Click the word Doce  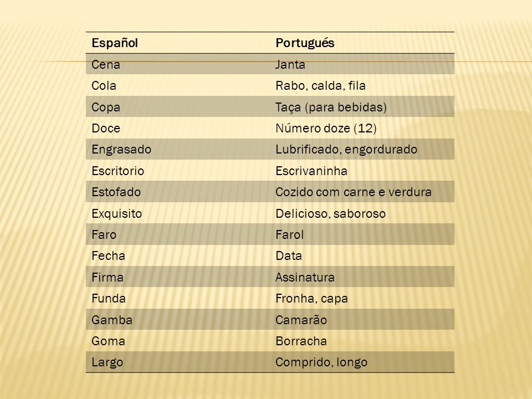tap(106, 128)
